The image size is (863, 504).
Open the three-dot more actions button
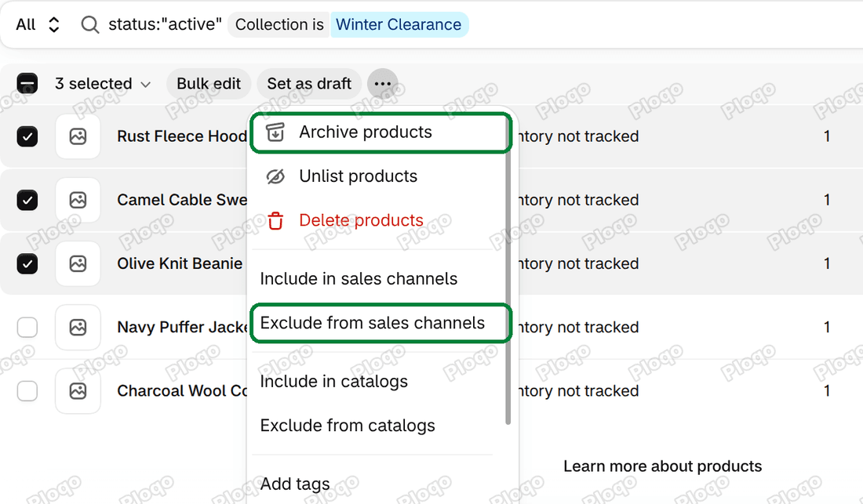[x=383, y=84]
